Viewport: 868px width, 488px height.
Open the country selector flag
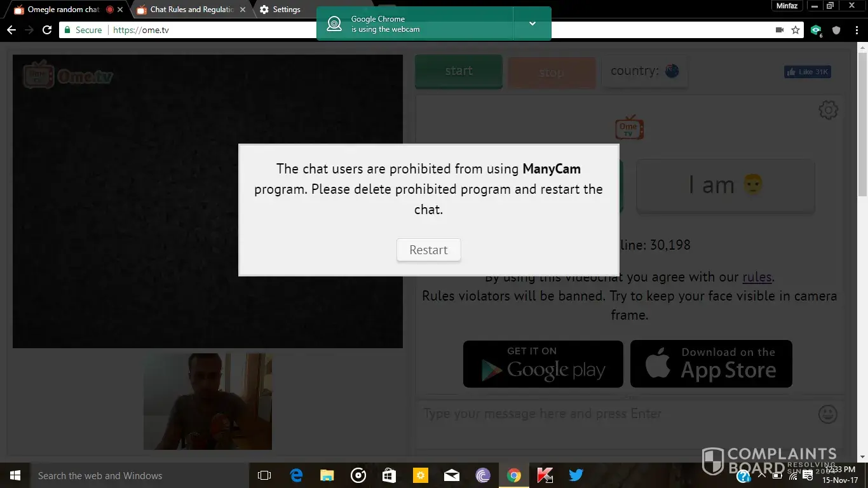pyautogui.click(x=672, y=71)
